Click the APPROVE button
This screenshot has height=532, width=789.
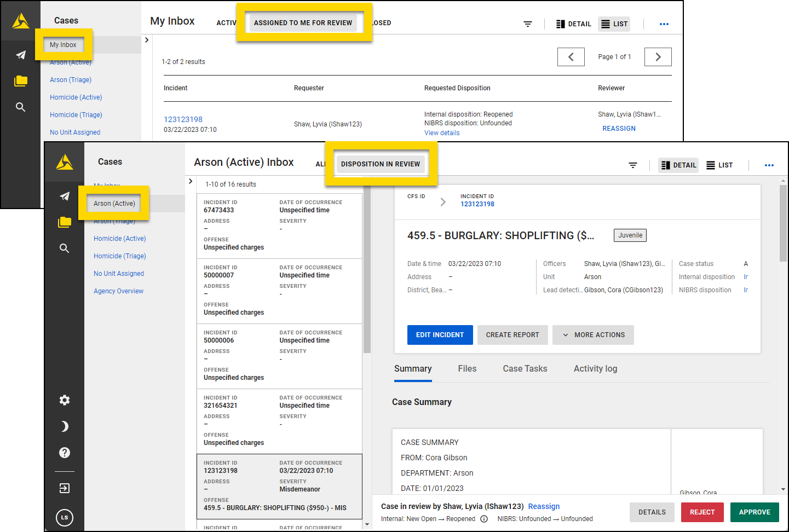tap(755, 512)
